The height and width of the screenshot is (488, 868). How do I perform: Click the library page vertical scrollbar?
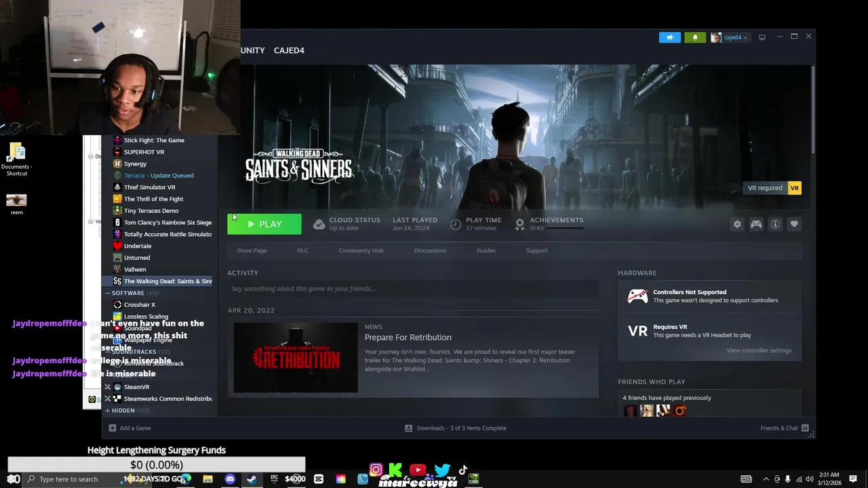click(812, 108)
